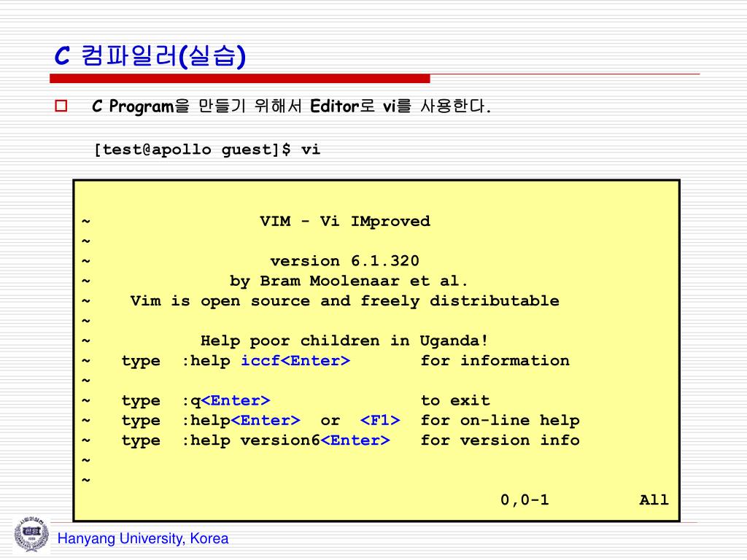The width and height of the screenshot is (747, 560).
Task: Click 'Hanyang University, Korea' footer text
Action: (x=143, y=539)
